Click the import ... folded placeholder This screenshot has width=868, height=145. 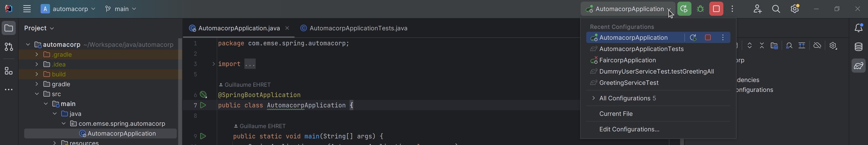pyautogui.click(x=250, y=64)
